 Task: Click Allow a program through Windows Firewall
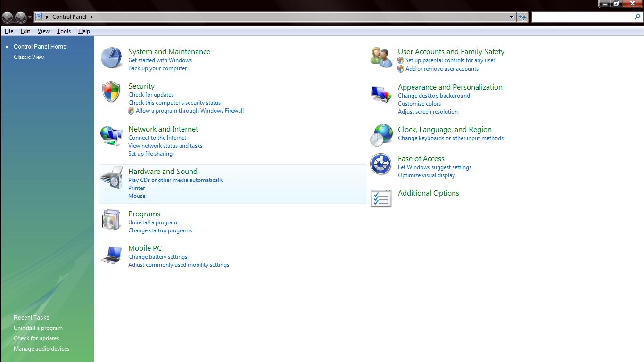click(x=190, y=111)
